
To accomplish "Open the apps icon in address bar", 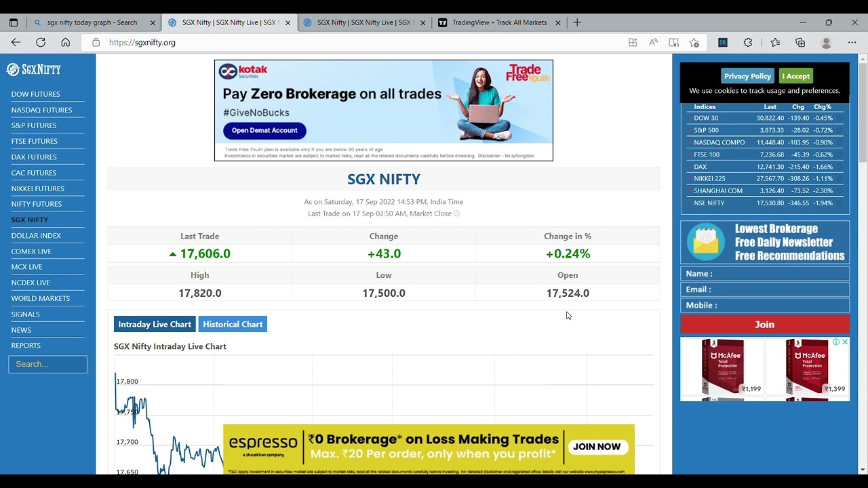I will 633,42.
